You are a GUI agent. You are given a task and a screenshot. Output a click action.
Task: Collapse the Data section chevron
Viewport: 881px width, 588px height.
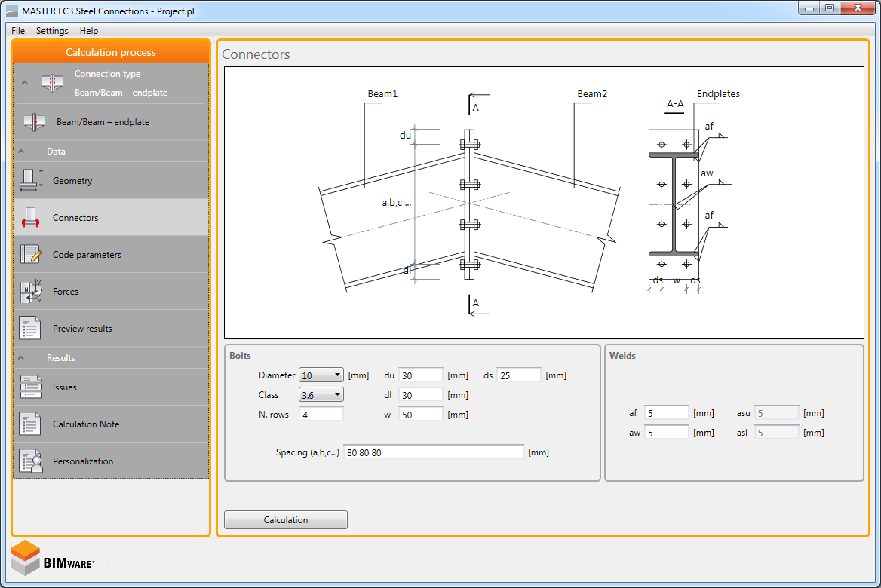click(x=21, y=152)
